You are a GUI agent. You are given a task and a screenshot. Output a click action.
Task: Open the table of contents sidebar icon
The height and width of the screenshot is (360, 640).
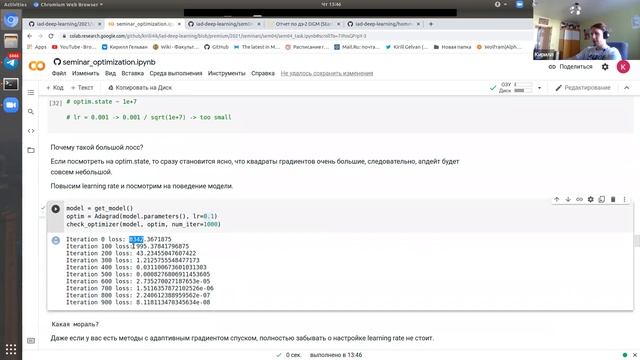(31, 93)
